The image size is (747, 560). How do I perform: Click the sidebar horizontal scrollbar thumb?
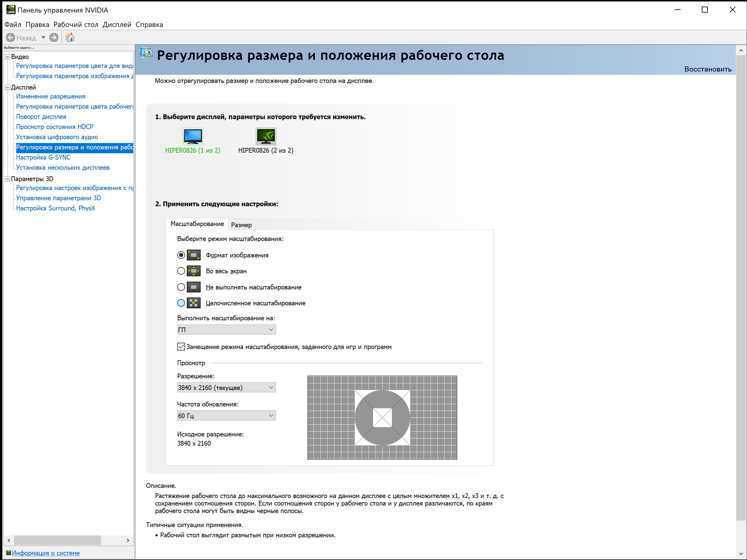(x=57, y=540)
